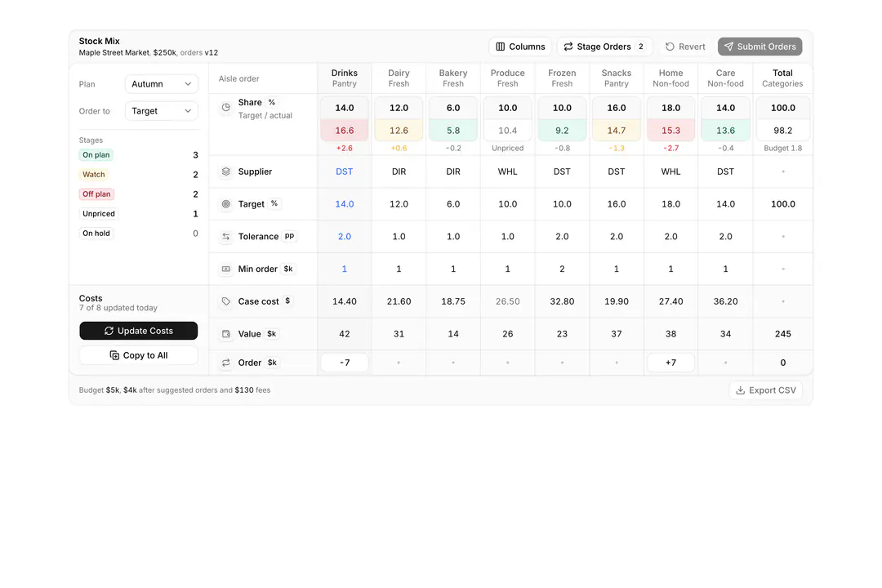882x588 pixels.
Task: Filter by the Watch stage
Action: pyautogui.click(x=93, y=175)
